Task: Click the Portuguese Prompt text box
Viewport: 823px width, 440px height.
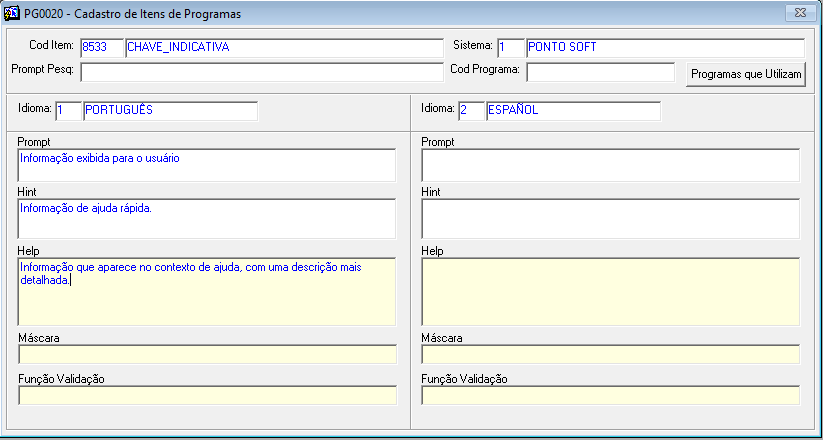Action: 207,165
